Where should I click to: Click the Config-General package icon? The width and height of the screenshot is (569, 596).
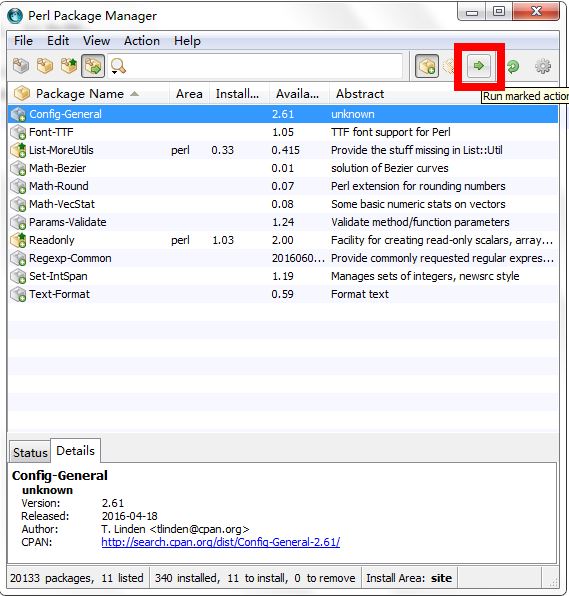tap(18, 114)
